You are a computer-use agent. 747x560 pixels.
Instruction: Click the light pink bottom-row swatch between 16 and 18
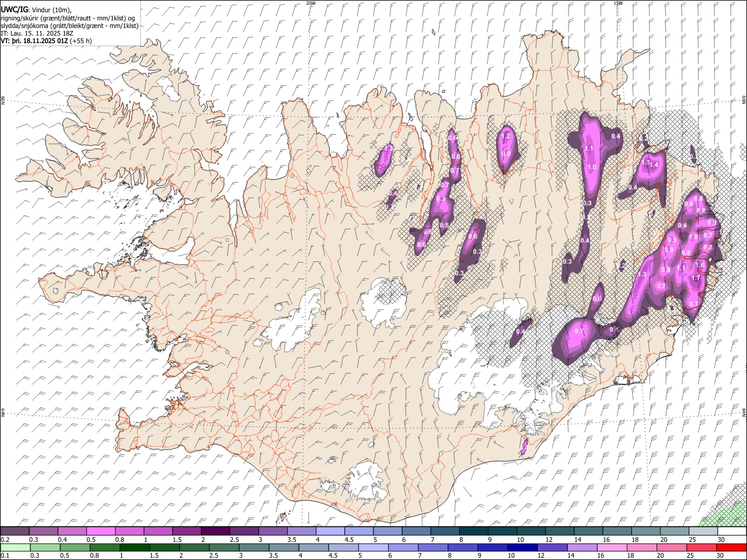tap(611, 547)
